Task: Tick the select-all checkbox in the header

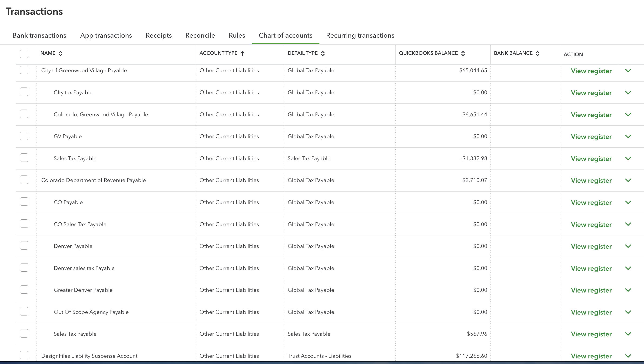Action: coord(24,54)
